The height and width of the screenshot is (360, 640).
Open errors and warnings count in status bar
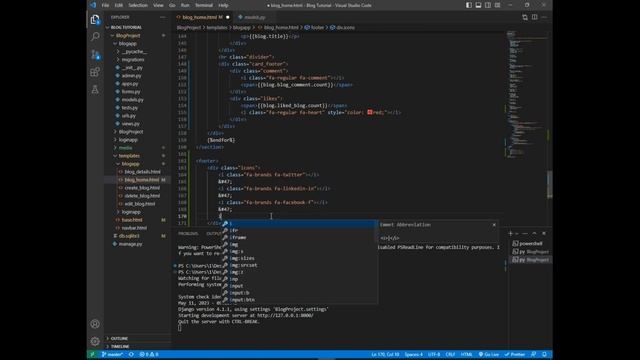pos(149,354)
